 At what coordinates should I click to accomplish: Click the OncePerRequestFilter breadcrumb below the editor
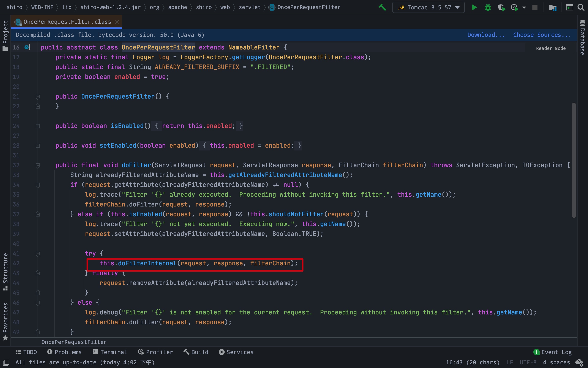point(74,342)
